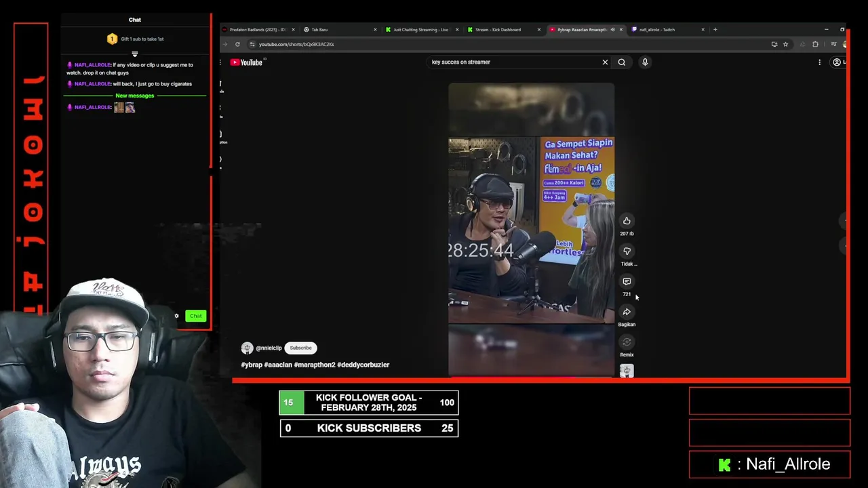This screenshot has height=488, width=868.
Task: Open the YouTube settings three-dot menu
Action: pyautogui.click(x=819, y=62)
